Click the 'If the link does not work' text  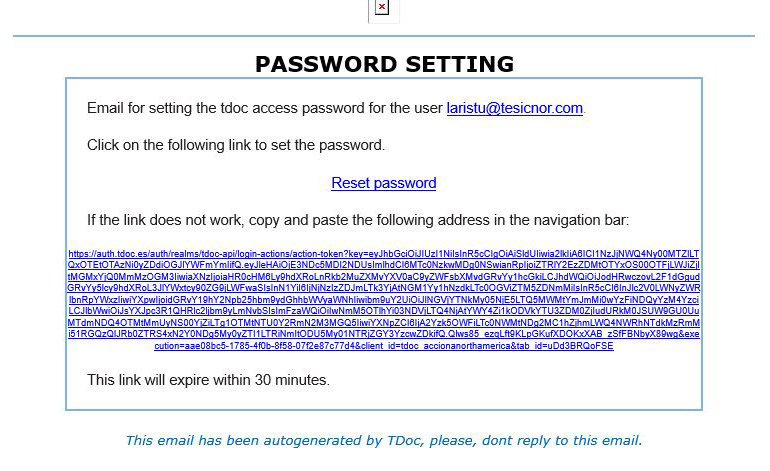click(x=357, y=220)
